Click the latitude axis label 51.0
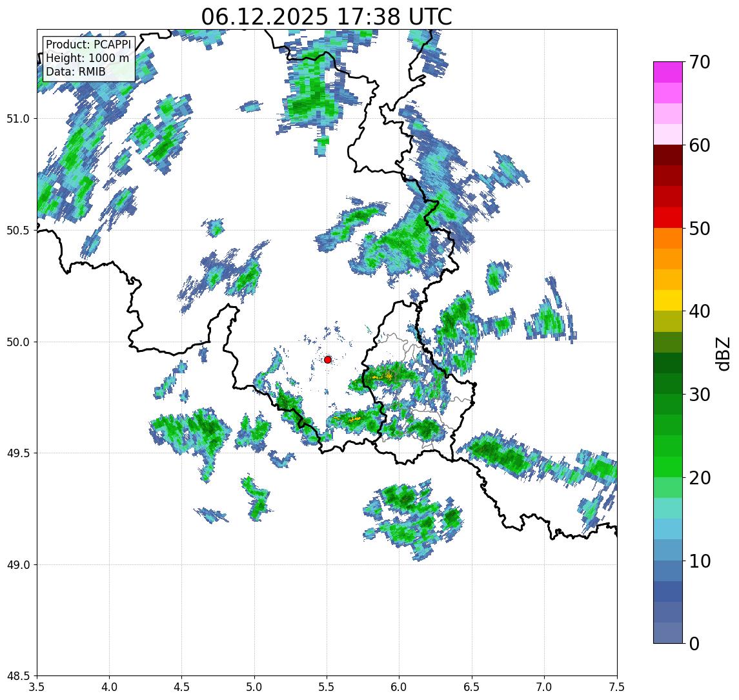This screenshot has height=700, width=739. [18, 118]
